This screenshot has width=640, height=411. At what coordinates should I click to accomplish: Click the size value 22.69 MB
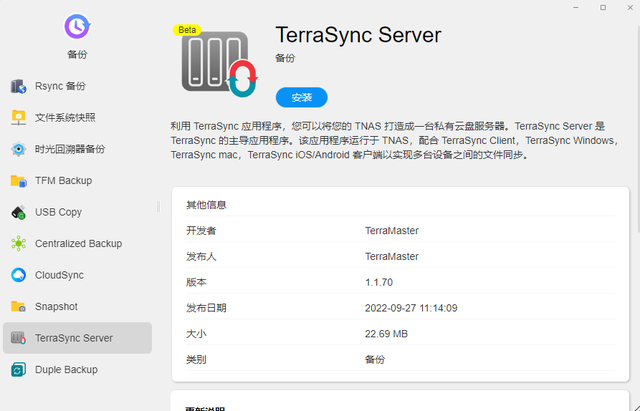(386, 334)
